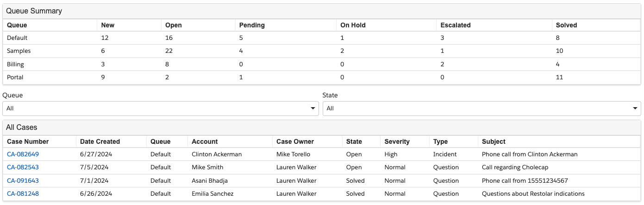This screenshot has height=205, width=644.
Task: Select the Samples queue row
Action: tap(19, 51)
